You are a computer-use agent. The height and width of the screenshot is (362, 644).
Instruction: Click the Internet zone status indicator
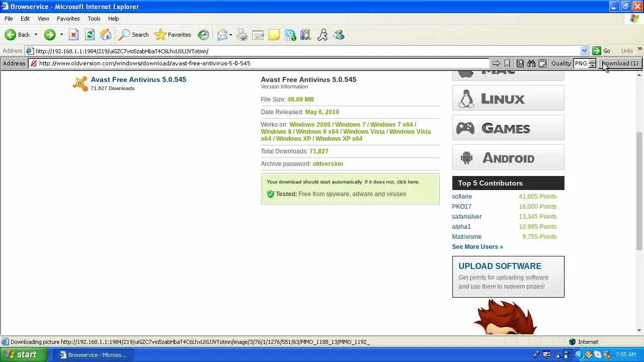point(584,342)
